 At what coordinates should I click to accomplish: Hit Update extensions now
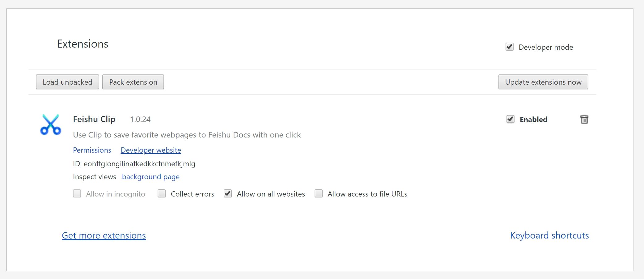click(543, 82)
